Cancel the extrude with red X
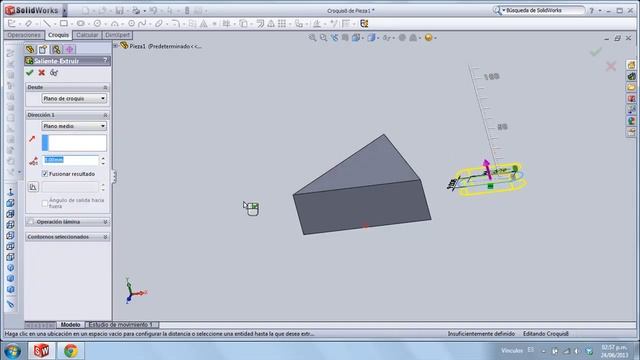The width and height of the screenshot is (640, 360). pyautogui.click(x=42, y=73)
